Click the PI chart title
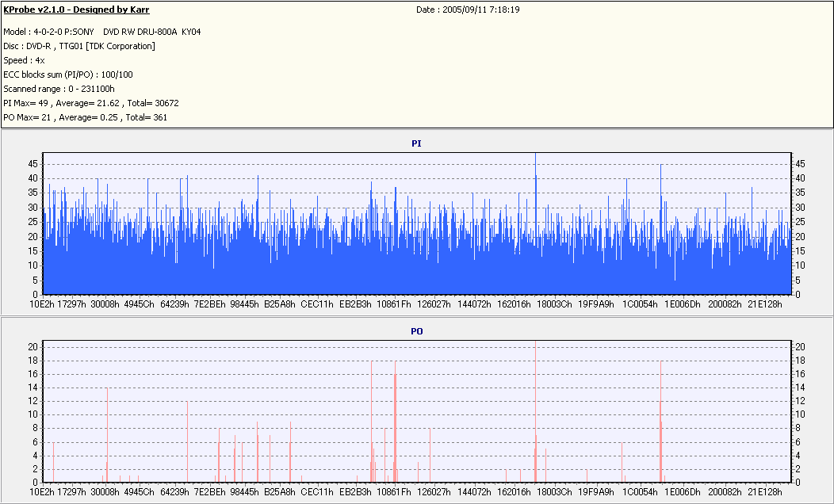Screen dimensions: 834x504 (416, 143)
